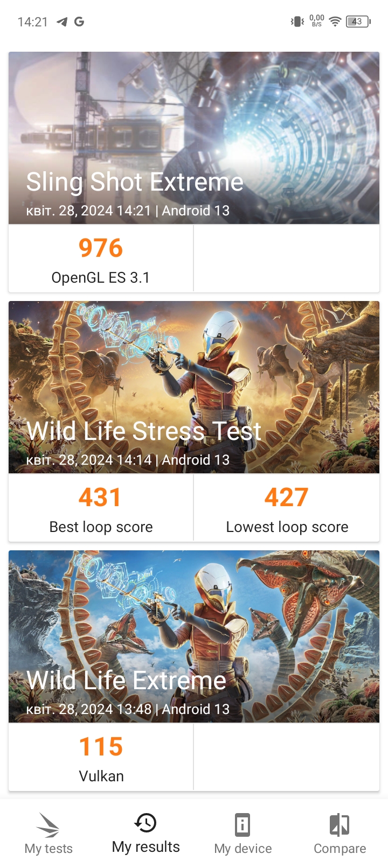388x868 pixels.
Task: Tap the Wild Life Stress Test title
Action: click(x=144, y=431)
